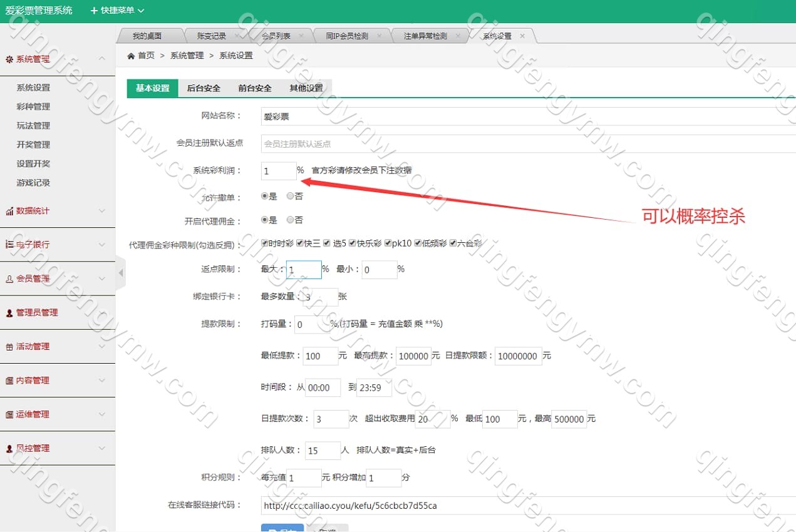Open 彩种管理 in the sidebar
This screenshot has height=532, width=796.
click(33, 106)
